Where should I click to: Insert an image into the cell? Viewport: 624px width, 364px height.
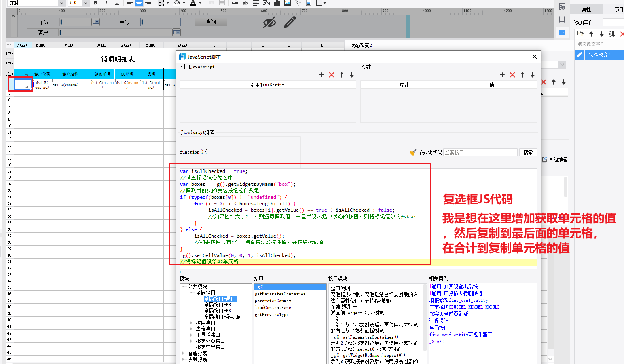point(288,3)
